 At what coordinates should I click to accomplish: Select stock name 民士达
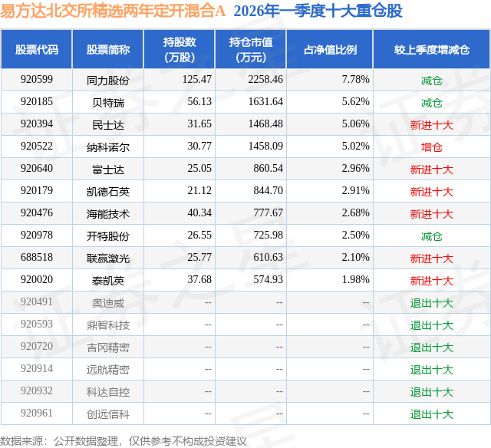click(108, 125)
